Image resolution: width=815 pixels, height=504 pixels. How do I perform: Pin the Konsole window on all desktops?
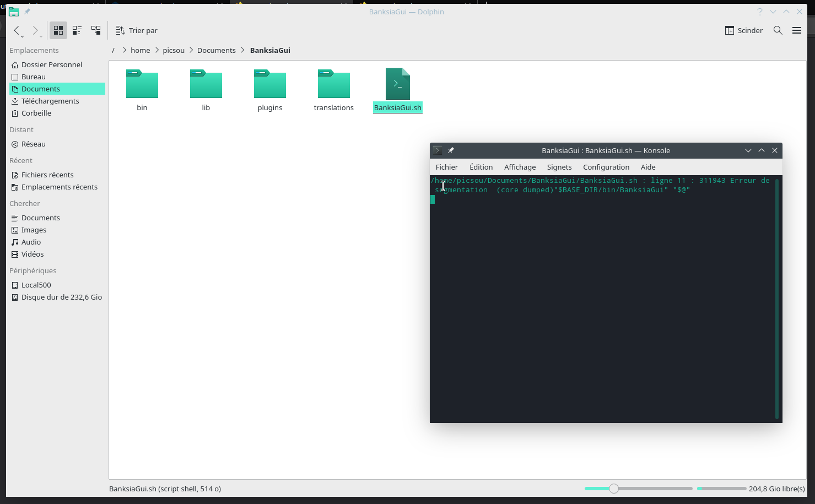click(451, 150)
